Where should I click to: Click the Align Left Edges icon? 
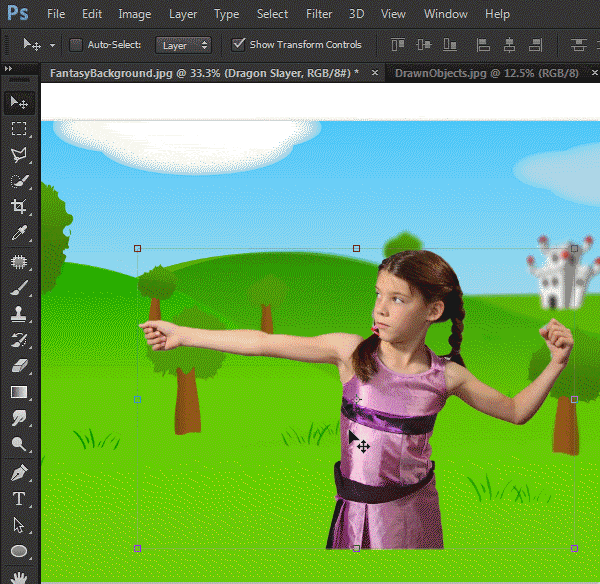[483, 45]
